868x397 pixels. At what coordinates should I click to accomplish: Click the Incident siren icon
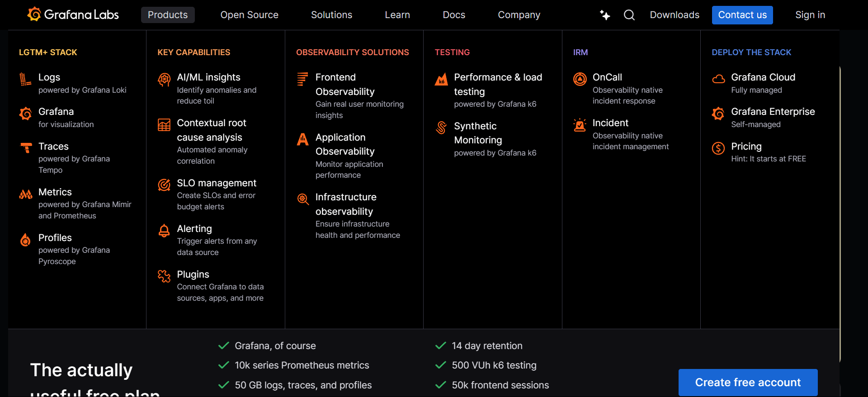(x=580, y=125)
